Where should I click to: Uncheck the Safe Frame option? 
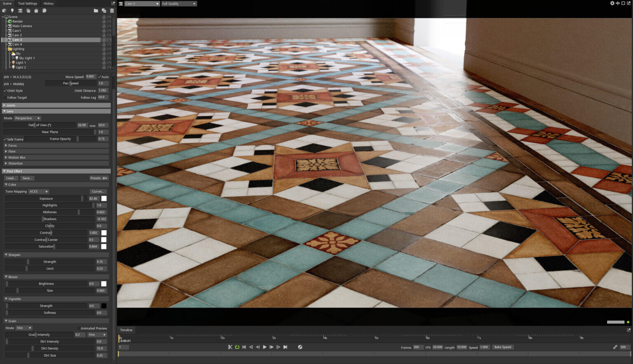5,139
